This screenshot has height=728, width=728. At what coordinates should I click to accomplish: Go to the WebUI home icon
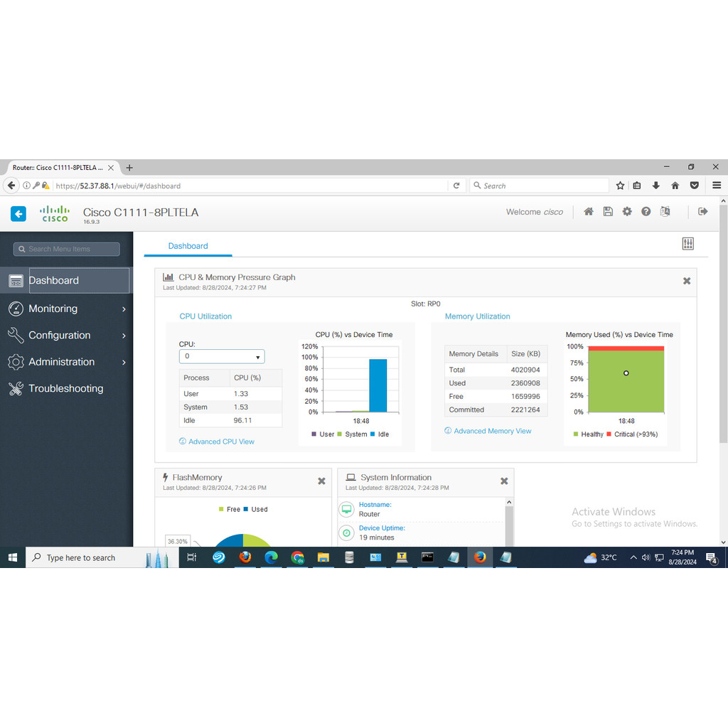click(x=588, y=212)
